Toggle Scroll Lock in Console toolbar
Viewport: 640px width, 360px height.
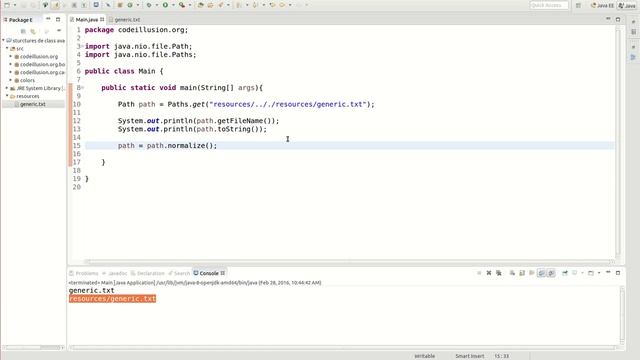point(522,273)
